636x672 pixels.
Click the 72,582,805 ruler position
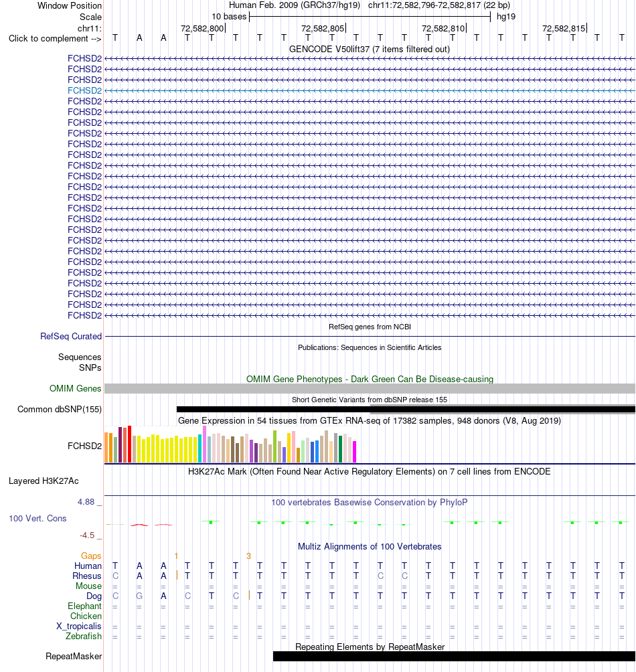323,28
